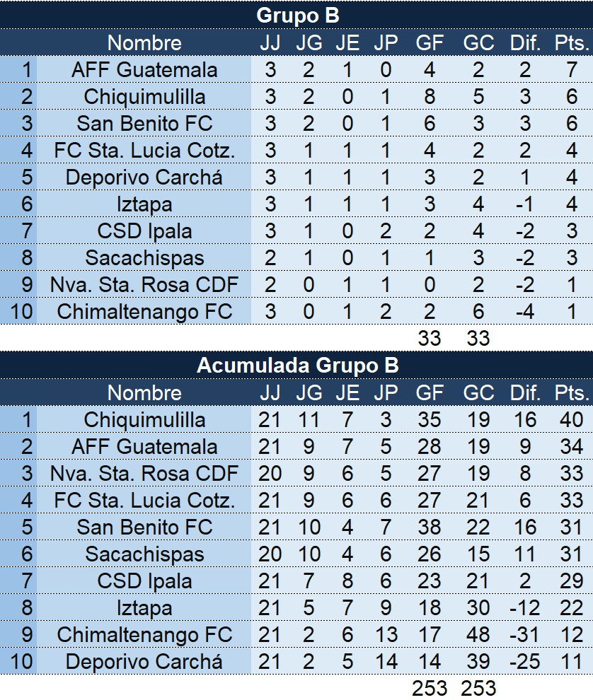This screenshot has height=700, width=593.
Task: Click Iztapa team name in top table
Action: point(144,204)
